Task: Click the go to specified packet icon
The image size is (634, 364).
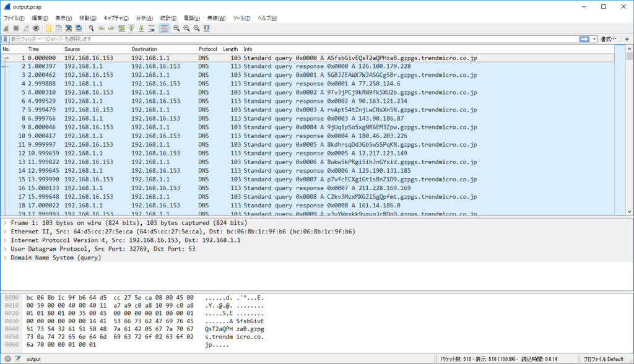Action: [x=121, y=28]
